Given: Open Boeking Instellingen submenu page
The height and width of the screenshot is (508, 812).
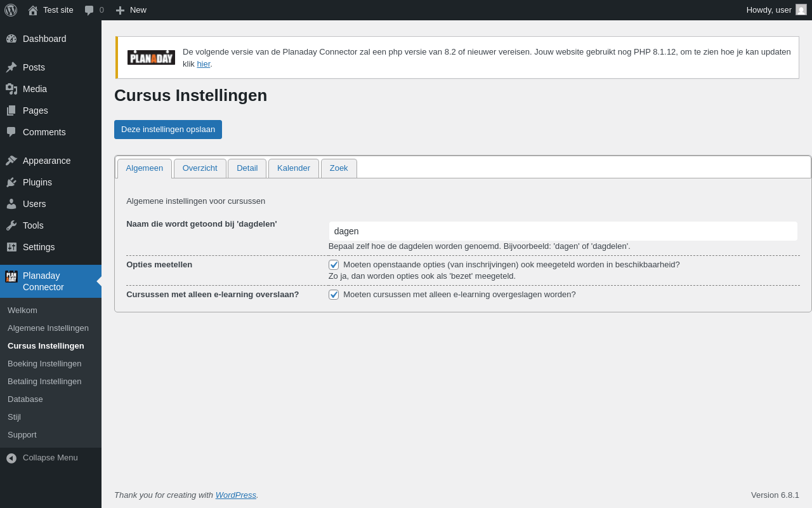Looking at the screenshot, I should pyautogui.click(x=44, y=364).
